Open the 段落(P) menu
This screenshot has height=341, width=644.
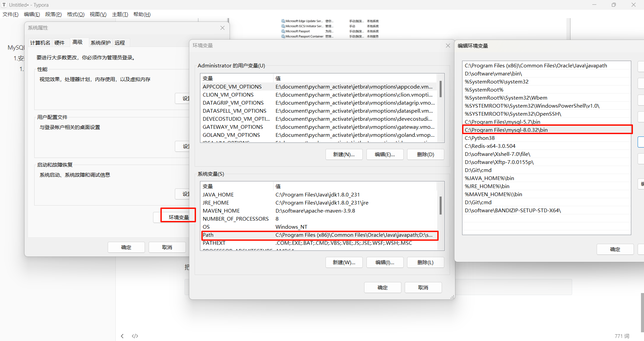point(53,14)
